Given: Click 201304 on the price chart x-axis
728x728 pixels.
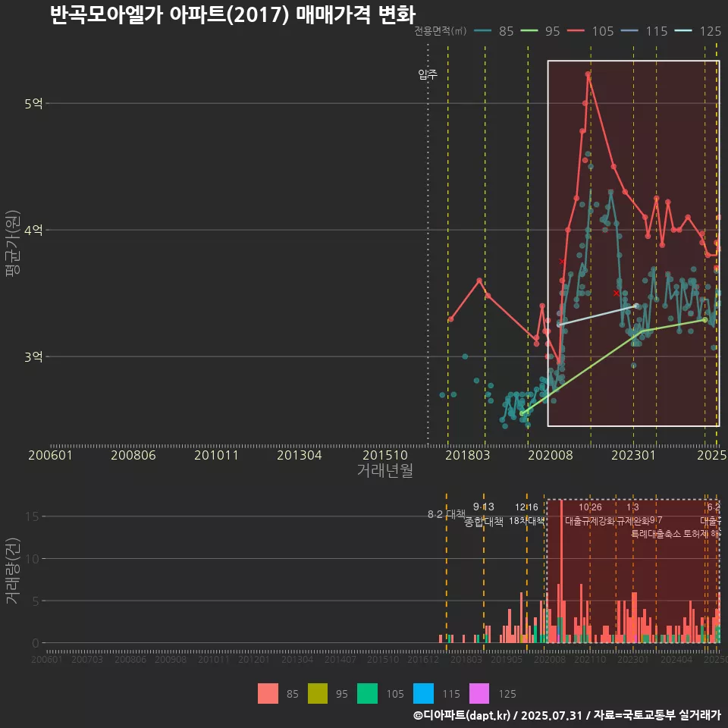Looking at the screenshot, I should [x=300, y=455].
